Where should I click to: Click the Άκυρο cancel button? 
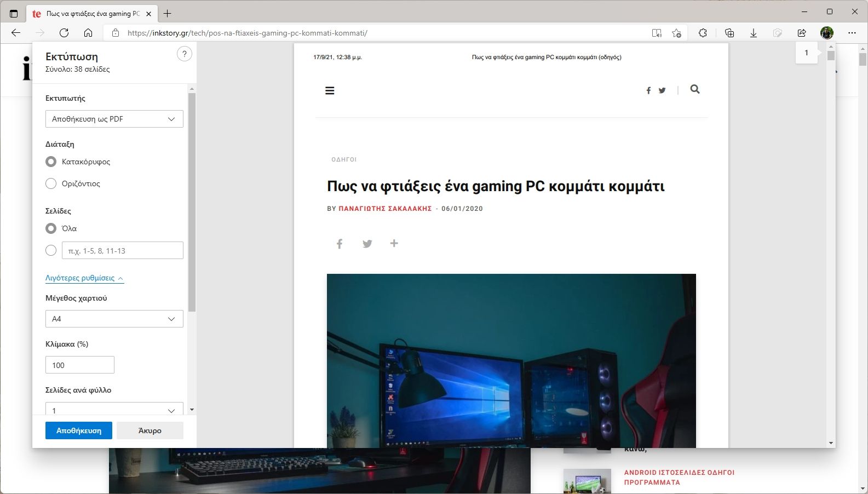click(150, 430)
